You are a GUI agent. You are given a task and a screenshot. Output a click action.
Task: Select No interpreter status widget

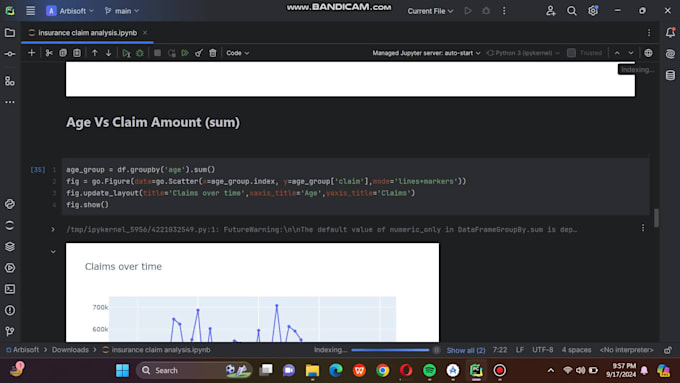pyautogui.click(x=626, y=350)
